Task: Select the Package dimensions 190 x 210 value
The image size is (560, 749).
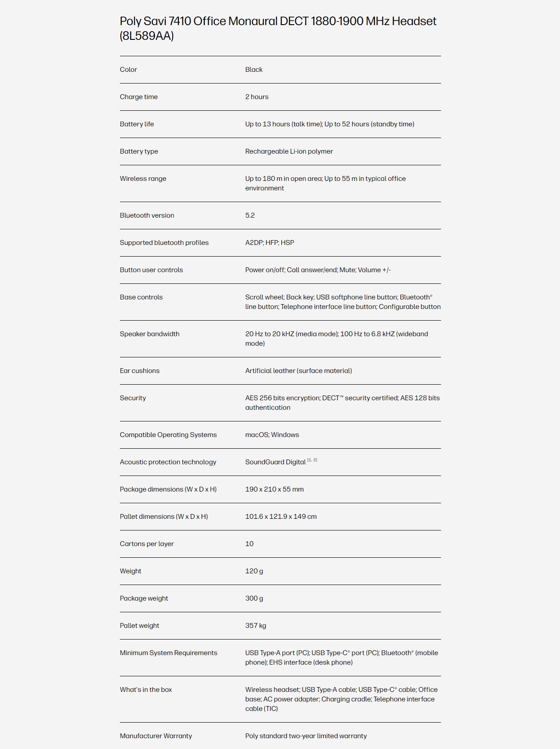Action: (x=274, y=489)
